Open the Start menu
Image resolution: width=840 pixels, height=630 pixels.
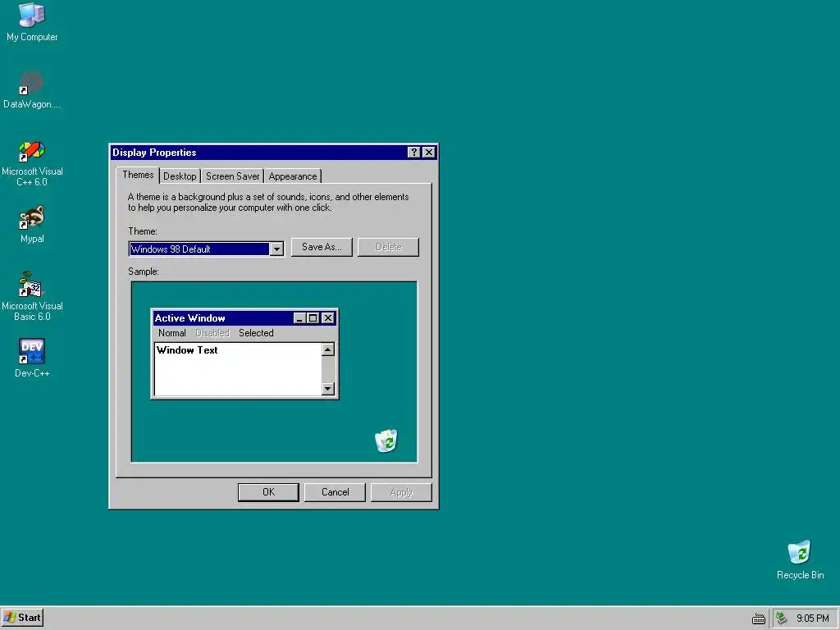[x=22, y=618]
